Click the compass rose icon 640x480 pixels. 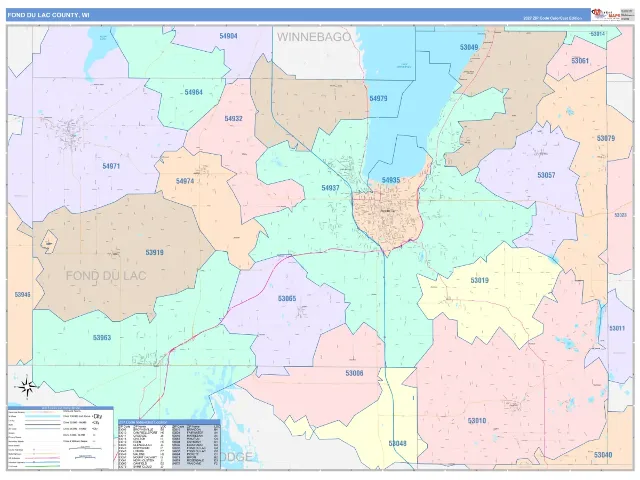(27, 387)
